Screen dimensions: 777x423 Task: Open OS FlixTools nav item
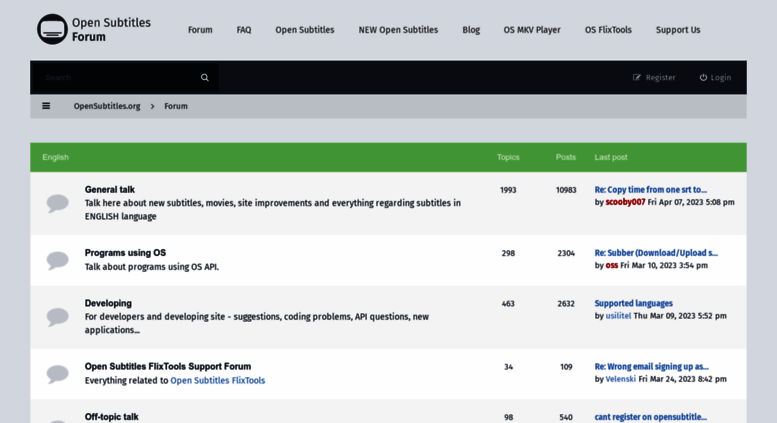608,30
